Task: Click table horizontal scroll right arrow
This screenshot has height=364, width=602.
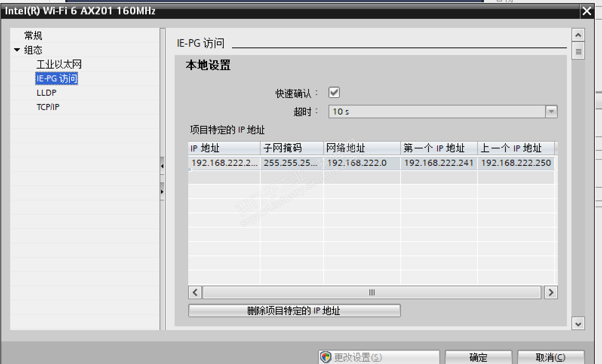Action: 551,292
